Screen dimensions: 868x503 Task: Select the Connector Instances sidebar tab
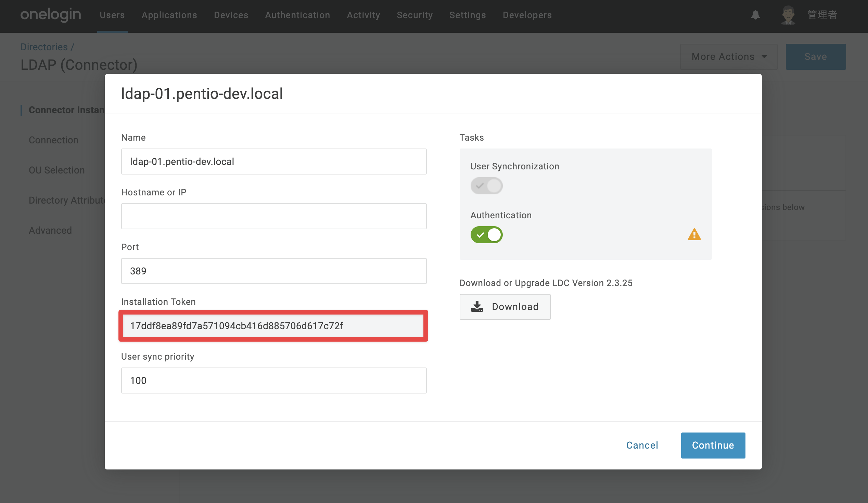point(66,110)
